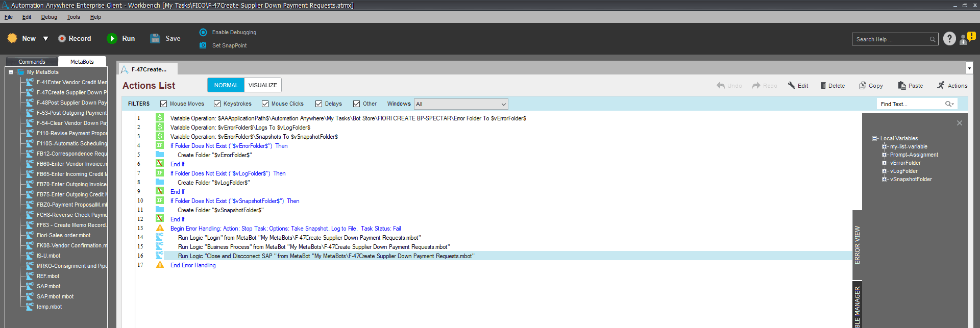Viewport: 980px width, 328px height.
Task: Click the Record button icon
Action: tap(62, 39)
